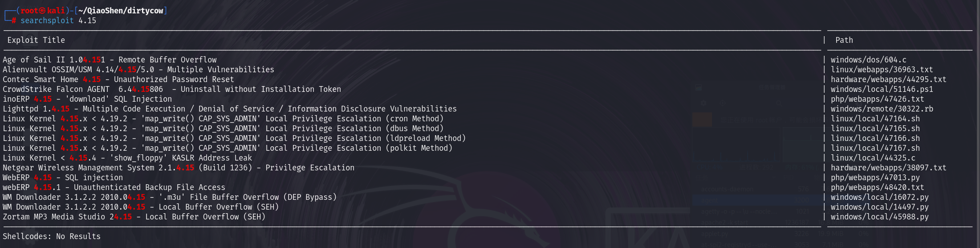
Task: Click the Linux Kernel map_write cron Method entry
Action: tap(223, 119)
